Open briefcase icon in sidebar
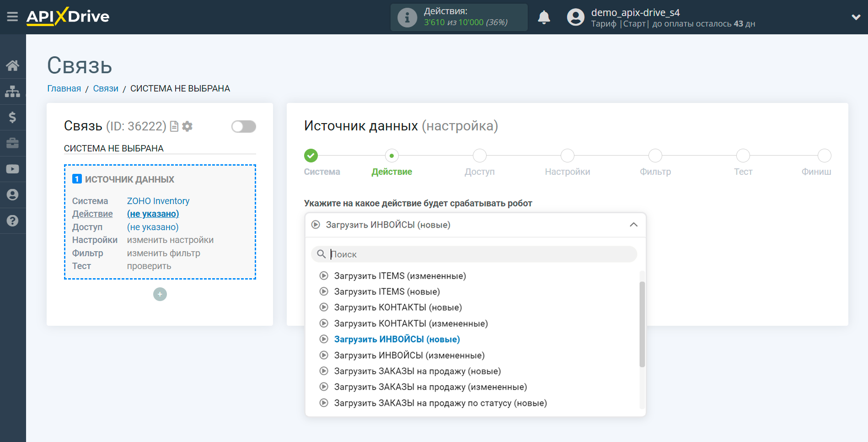868x442 pixels. 13,143
